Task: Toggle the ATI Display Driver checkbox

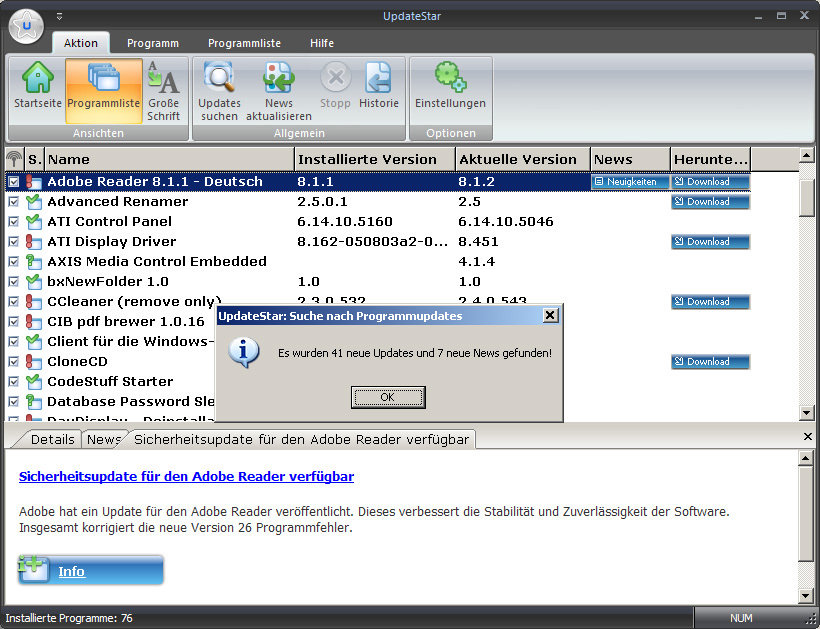Action: click(14, 242)
